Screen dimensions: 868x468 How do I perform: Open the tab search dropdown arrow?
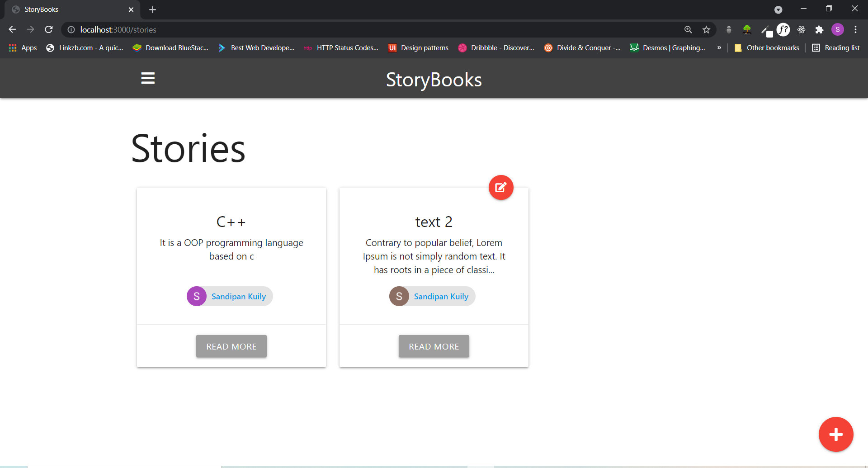[x=778, y=9]
